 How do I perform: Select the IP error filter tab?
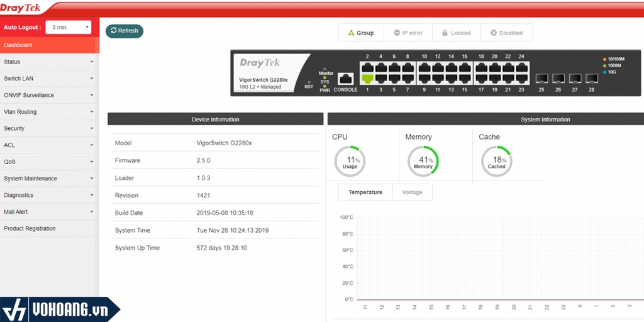[x=408, y=33]
